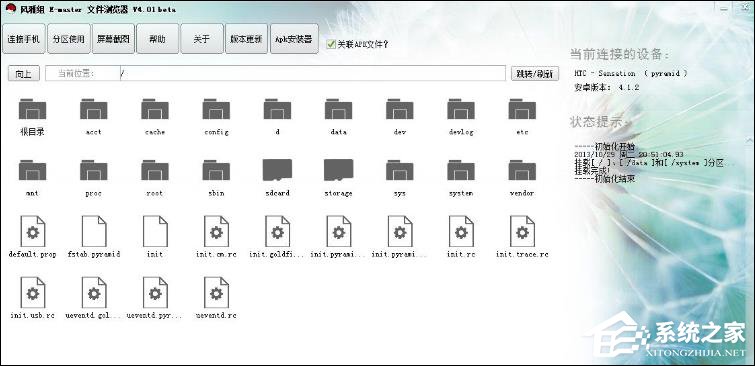Select the fstab.pyramid file
Screen dimensions: 755x366
[93, 231]
